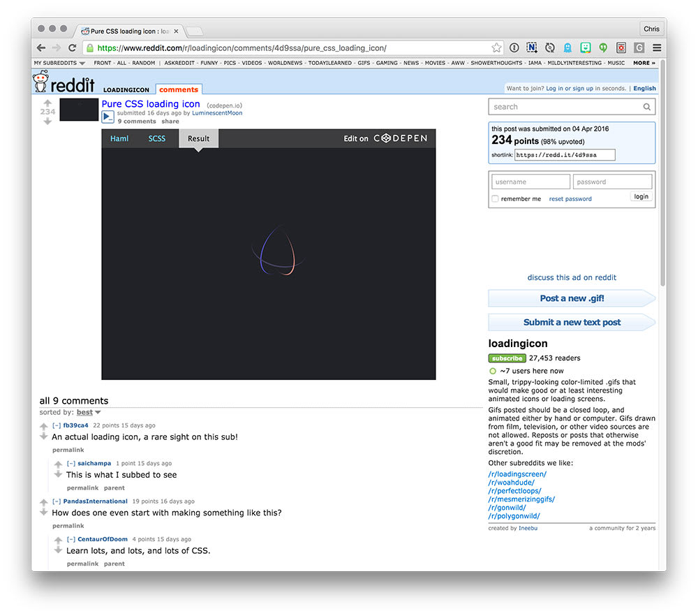Subscribe to the loadingicon subreddit
Viewport: 698px width, 616px height.
coord(507,358)
